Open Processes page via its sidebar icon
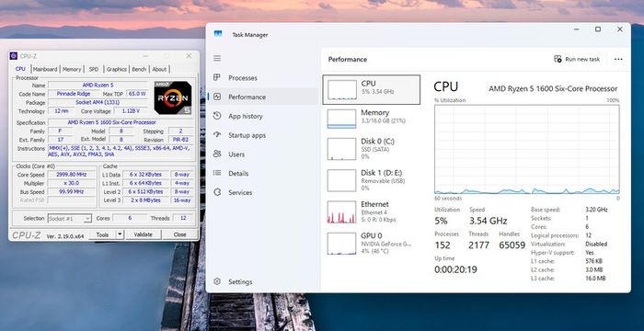Screen dimensions: 644x331 217,77
